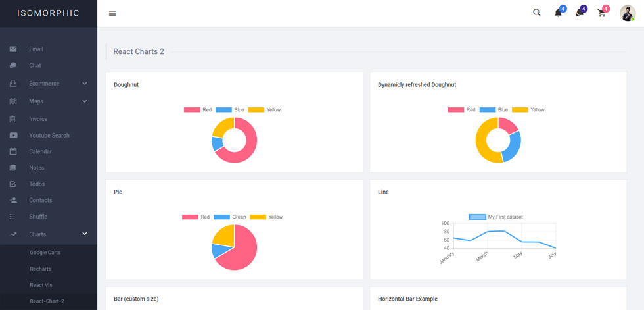
Task: Click the hamburger menu icon in top bar
Action: pos(112,13)
